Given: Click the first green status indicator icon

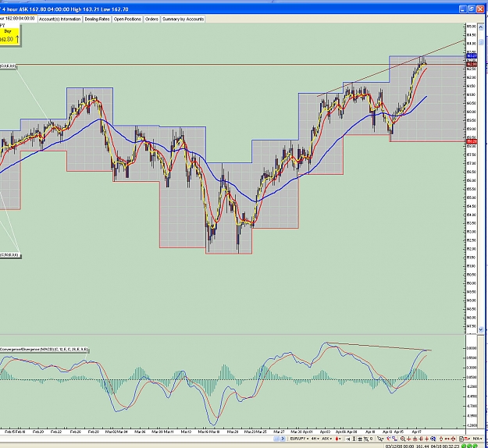Looking at the screenshot, I should pyautogui.click(x=464, y=446).
